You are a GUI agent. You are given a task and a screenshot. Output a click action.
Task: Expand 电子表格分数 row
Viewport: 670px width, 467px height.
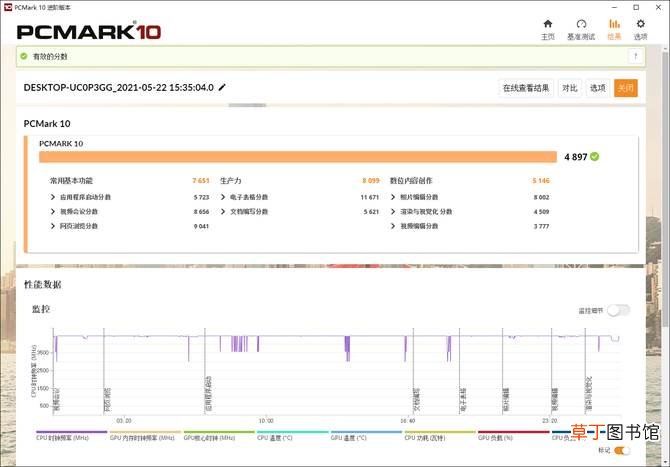pos(223,197)
